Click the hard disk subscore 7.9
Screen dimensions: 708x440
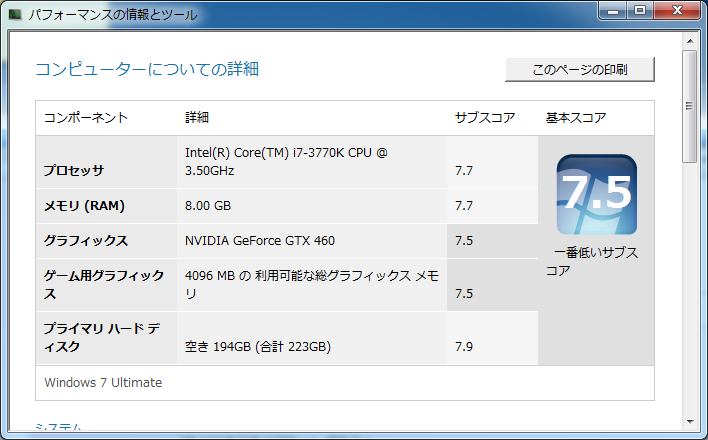point(464,347)
